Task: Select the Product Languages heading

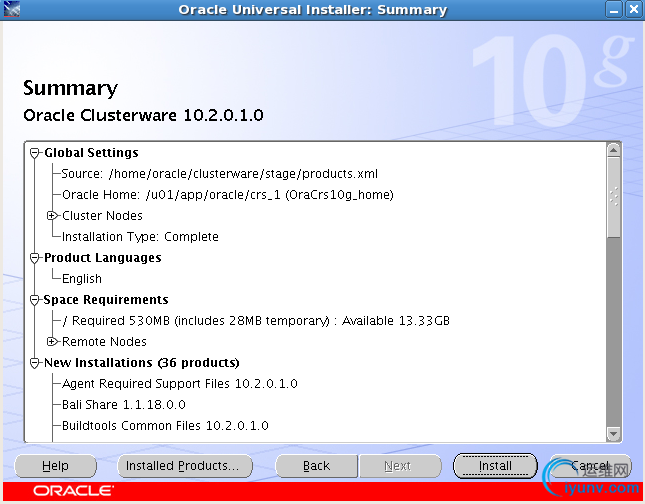Action: pos(102,258)
